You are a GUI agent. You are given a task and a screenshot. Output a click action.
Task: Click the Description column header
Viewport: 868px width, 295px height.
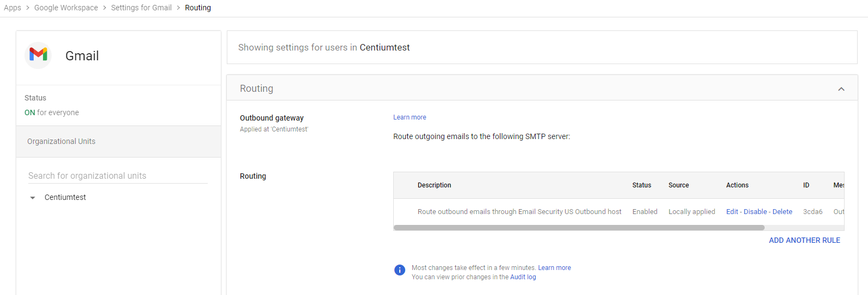click(x=434, y=185)
